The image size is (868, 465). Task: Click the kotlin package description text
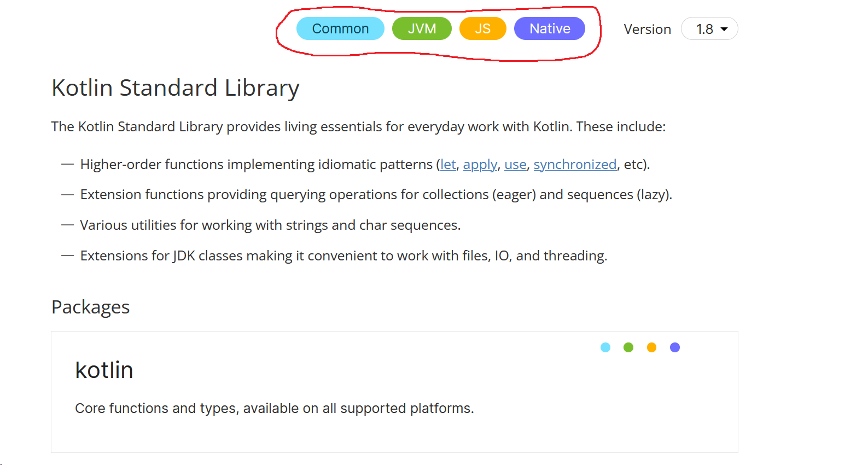click(x=274, y=408)
